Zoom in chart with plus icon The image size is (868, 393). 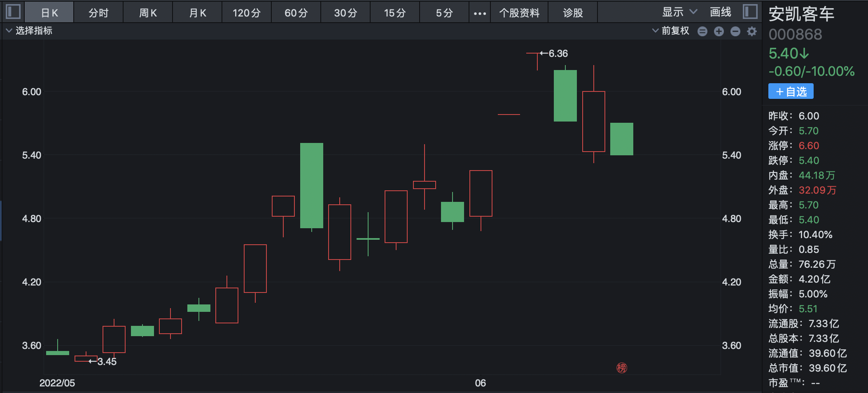(x=719, y=31)
